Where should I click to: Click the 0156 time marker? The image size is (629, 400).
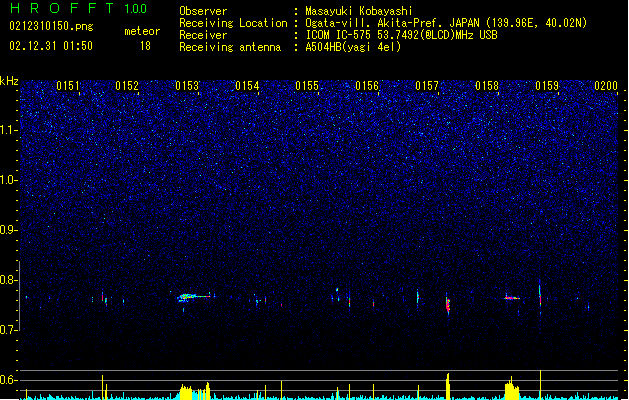367,86
